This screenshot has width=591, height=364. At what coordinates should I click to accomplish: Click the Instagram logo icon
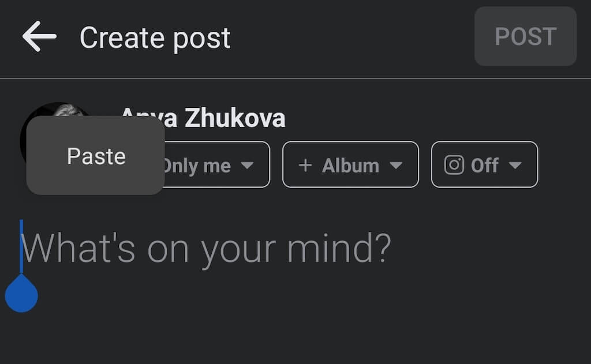(454, 166)
